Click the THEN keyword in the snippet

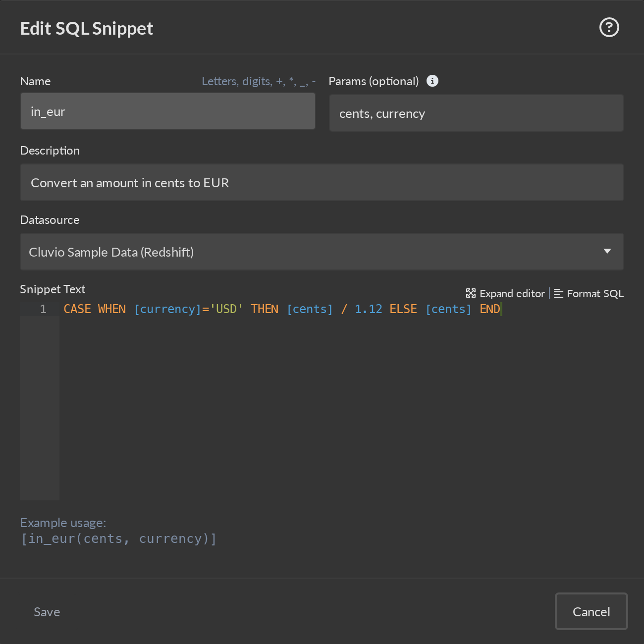tap(265, 309)
